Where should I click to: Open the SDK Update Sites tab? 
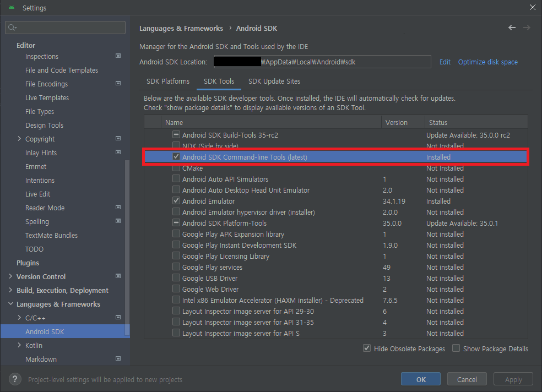point(274,81)
